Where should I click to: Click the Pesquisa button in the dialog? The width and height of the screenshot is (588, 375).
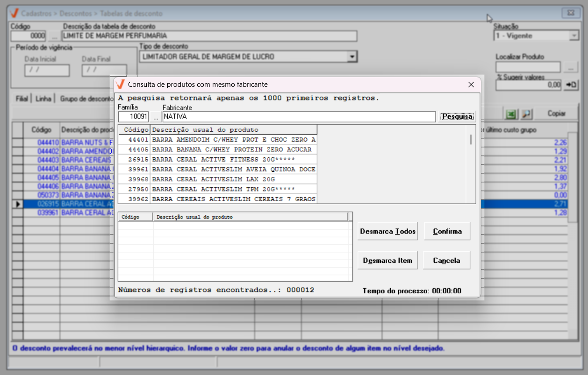457,117
